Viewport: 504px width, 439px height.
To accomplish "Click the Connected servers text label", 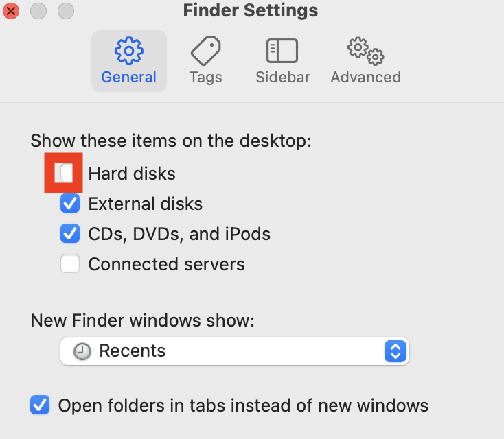I will (x=166, y=264).
